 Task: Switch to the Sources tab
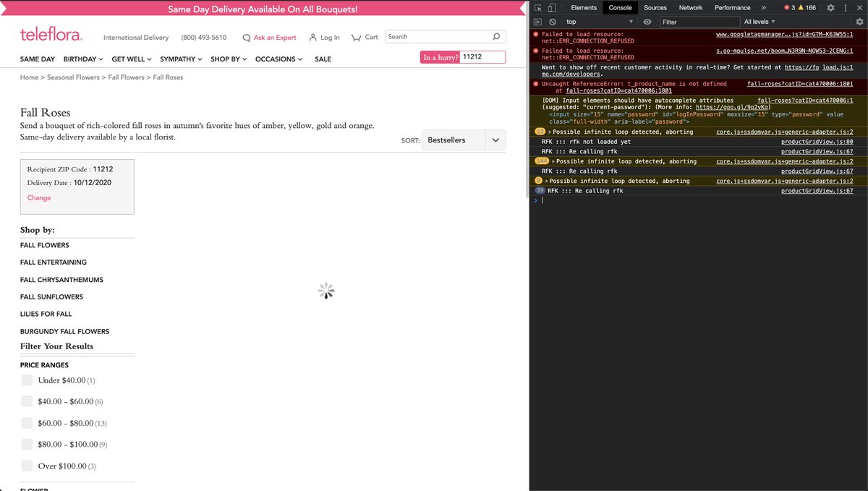pos(655,8)
